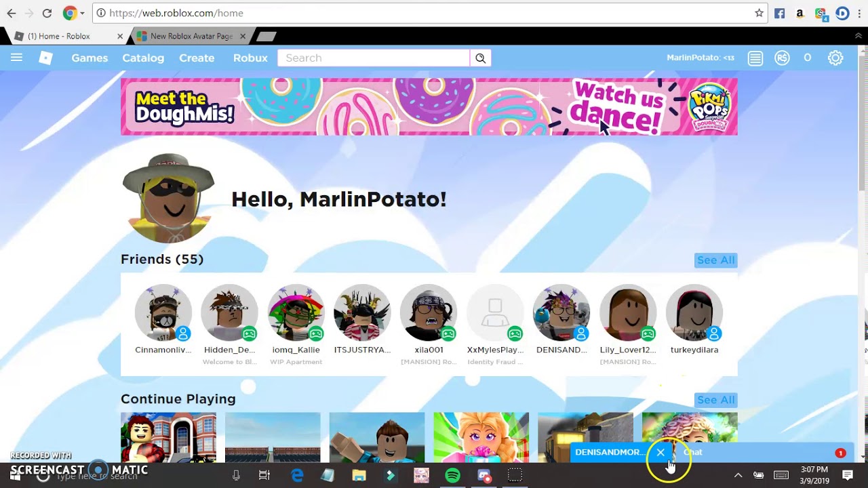The image size is (868, 488).
Task: Click the Facebook extension icon
Action: (x=780, y=13)
